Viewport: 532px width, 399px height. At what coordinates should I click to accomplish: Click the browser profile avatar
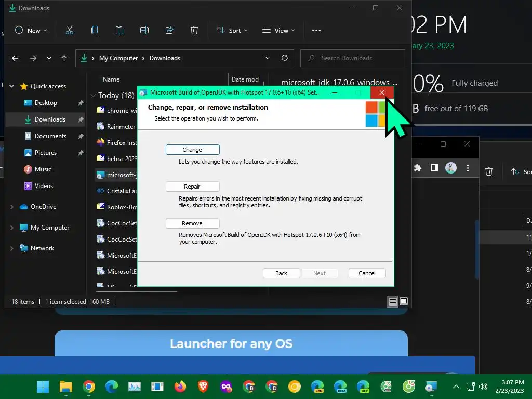tap(450, 168)
